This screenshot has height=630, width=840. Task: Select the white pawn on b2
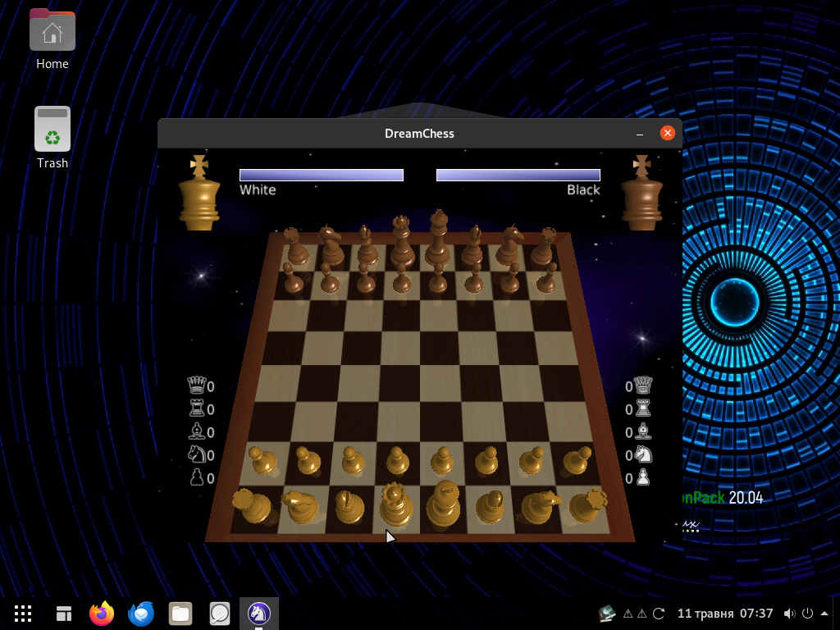(308, 461)
